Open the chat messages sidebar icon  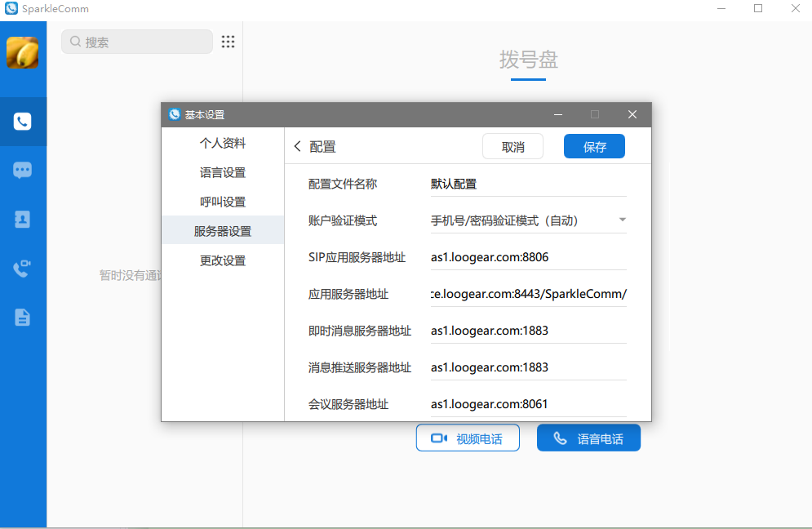(x=23, y=171)
